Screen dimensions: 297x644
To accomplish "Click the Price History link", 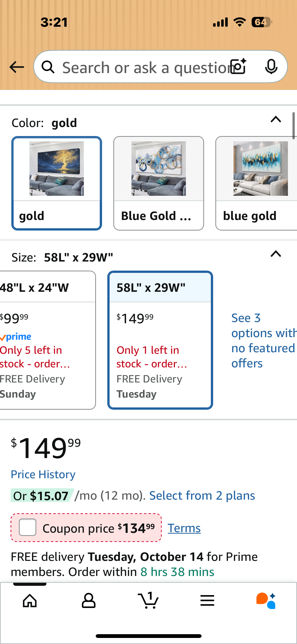I will point(43,474).
